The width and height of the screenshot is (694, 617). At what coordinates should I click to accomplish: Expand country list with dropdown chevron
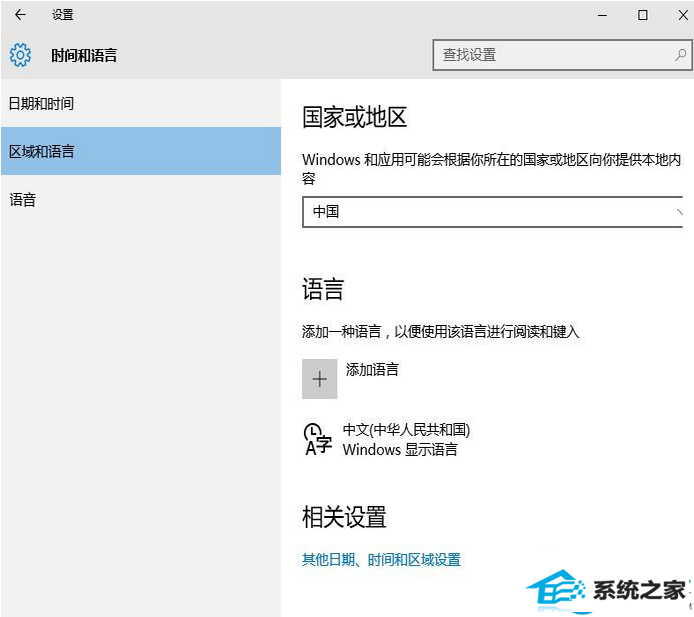pos(679,212)
